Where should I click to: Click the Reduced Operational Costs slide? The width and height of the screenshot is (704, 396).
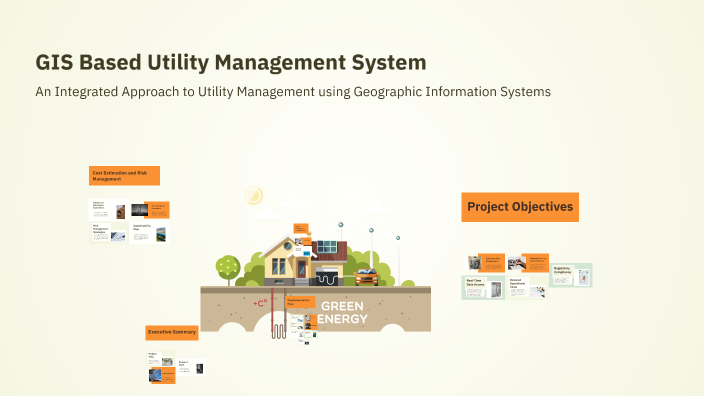(x=528, y=288)
